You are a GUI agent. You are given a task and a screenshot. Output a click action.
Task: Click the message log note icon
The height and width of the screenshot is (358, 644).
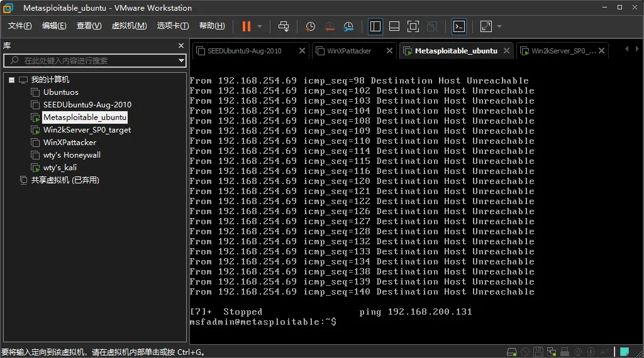(625, 352)
